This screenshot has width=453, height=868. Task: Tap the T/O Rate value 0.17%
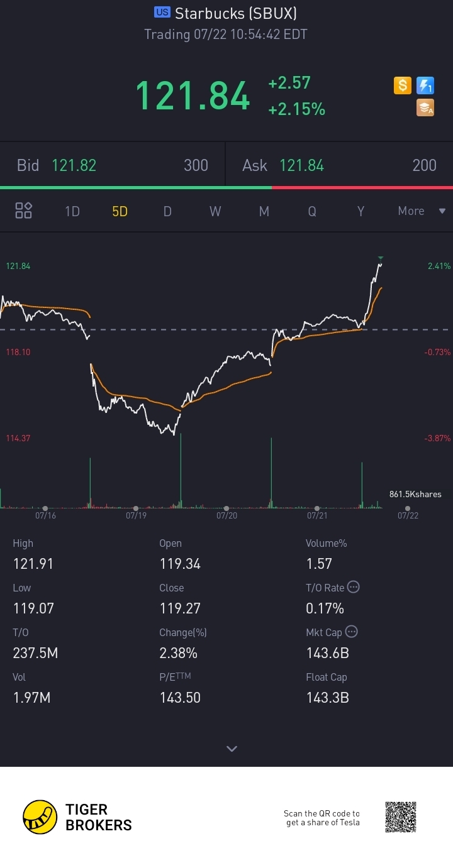[x=325, y=608]
